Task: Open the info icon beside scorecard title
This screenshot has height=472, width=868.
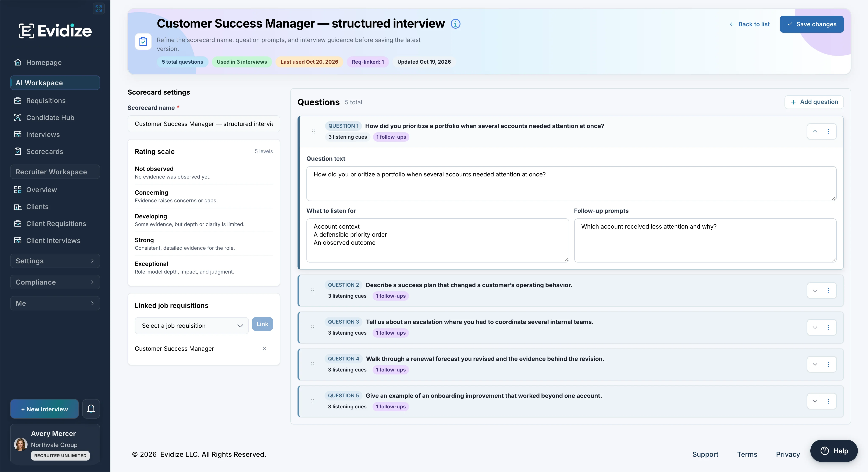Action: [455, 24]
